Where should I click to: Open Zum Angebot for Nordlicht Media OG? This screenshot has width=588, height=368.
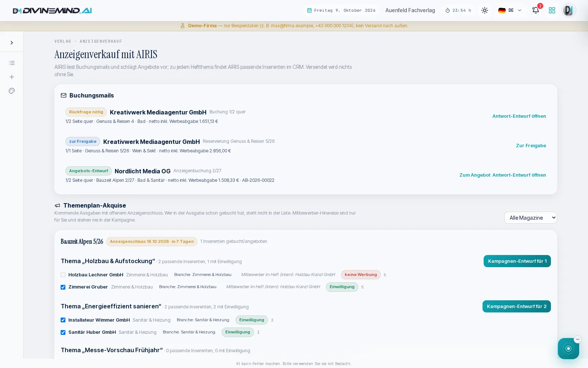475,175
